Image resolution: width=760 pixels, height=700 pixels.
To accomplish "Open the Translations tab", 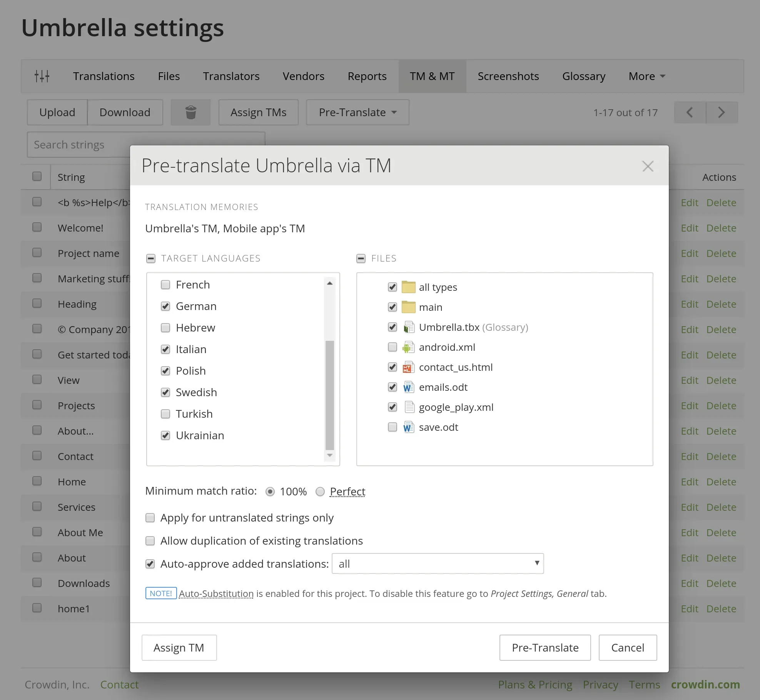I will pos(104,76).
